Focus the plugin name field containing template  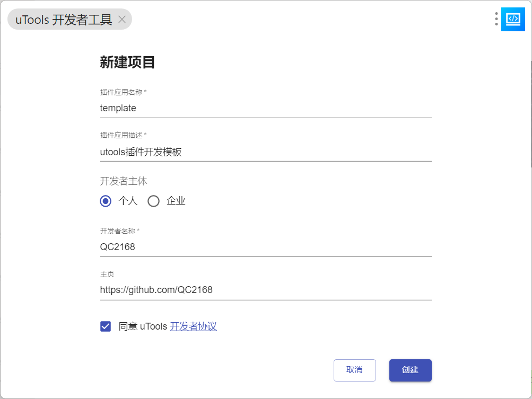(x=266, y=108)
